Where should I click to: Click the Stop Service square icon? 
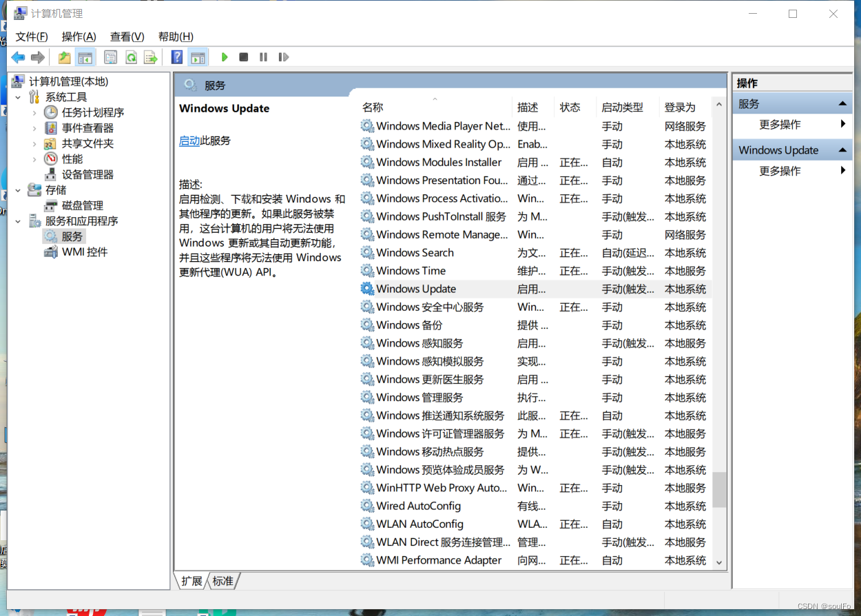click(243, 57)
